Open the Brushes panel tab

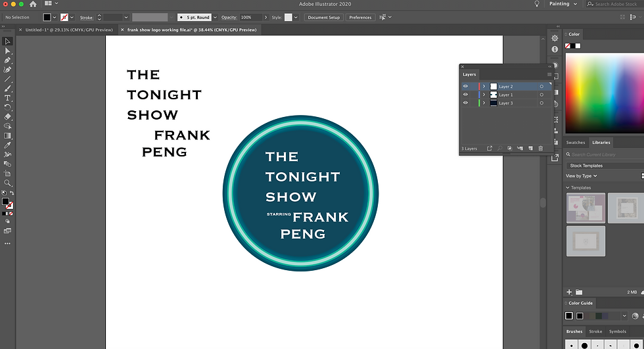574,331
